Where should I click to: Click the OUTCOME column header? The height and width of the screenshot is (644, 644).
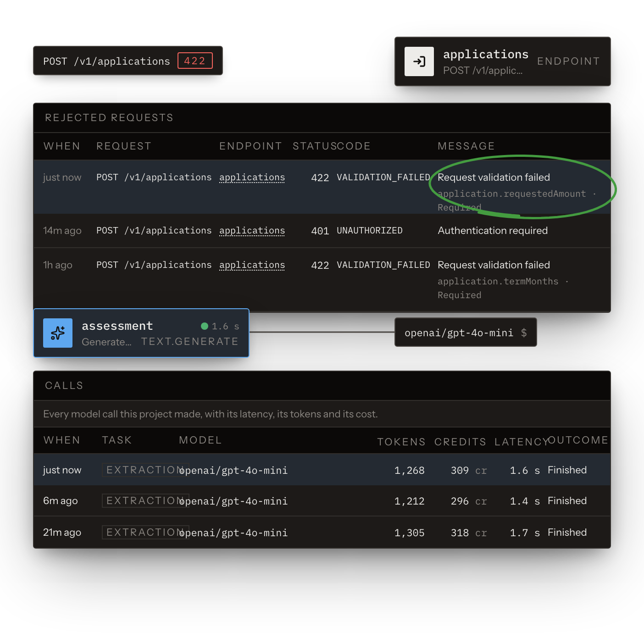tap(578, 440)
